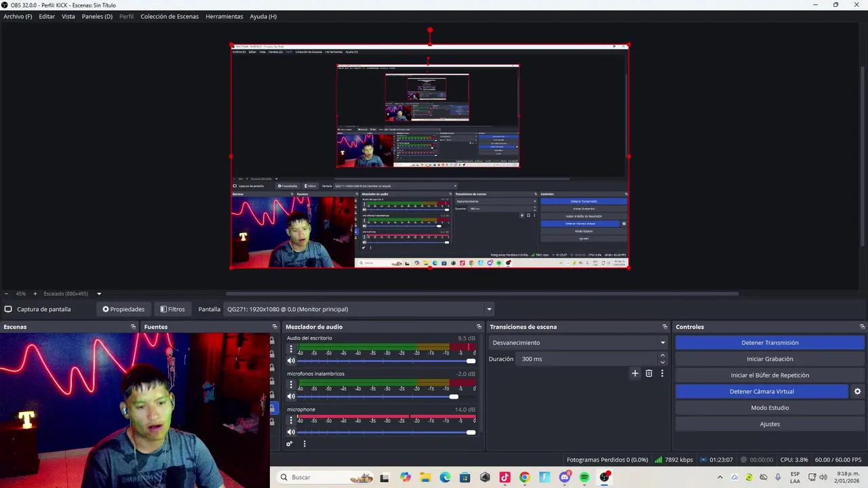Adjust the Audio del escritorio volume slider

[x=387, y=361]
